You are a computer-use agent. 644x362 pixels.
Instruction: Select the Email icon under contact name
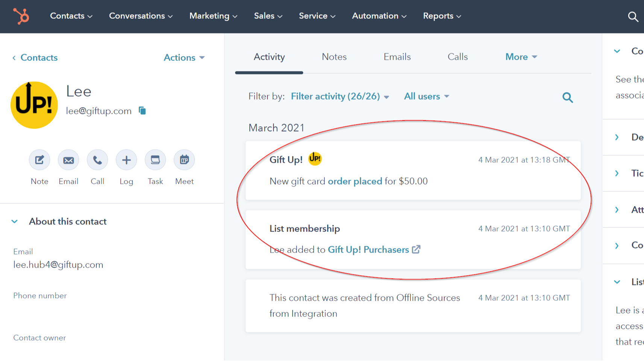coord(68,160)
